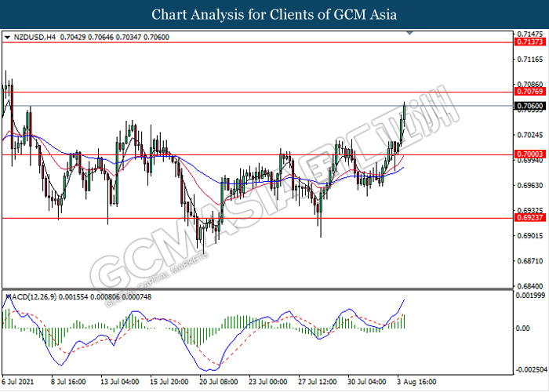Click the current price 0.70600 label
This screenshot has height=392, width=549.
point(530,106)
